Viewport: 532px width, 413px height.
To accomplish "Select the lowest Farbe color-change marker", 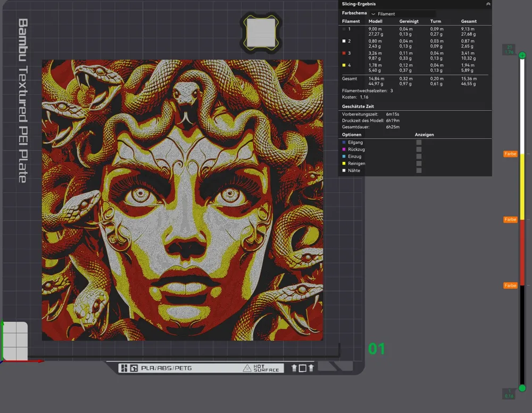I will (x=510, y=285).
